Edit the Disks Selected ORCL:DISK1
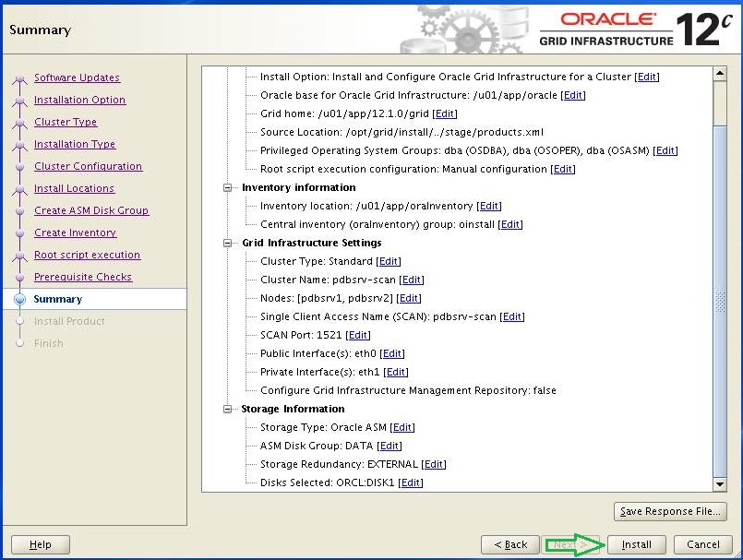The height and width of the screenshot is (560, 743). (x=411, y=483)
